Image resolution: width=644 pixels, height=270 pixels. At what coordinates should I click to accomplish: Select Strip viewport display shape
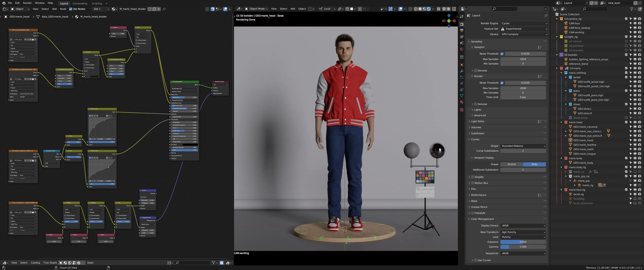click(x=534, y=164)
